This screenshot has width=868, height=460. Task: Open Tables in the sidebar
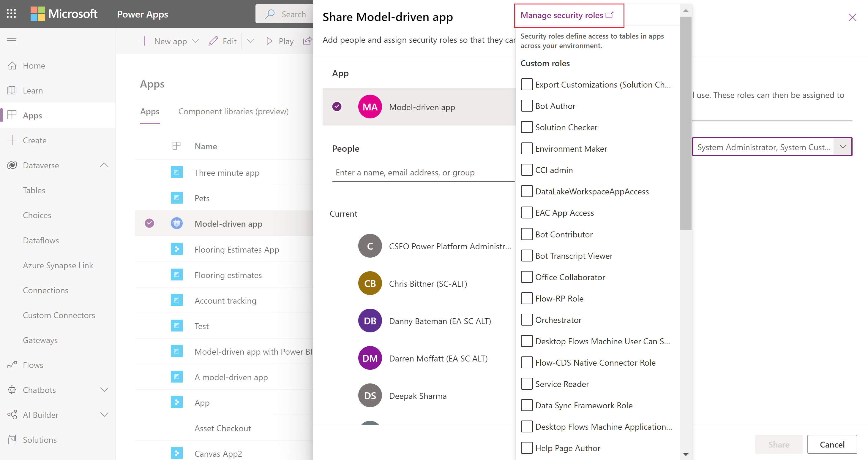point(34,190)
